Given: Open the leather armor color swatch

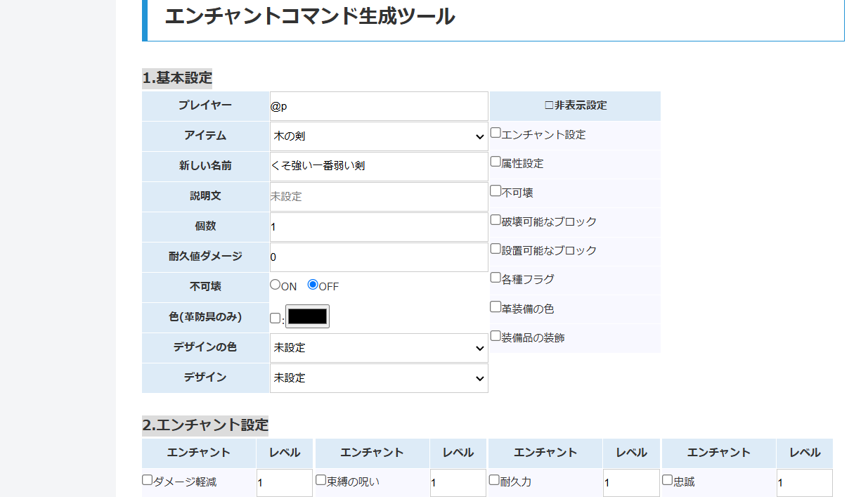Looking at the screenshot, I should (308, 316).
